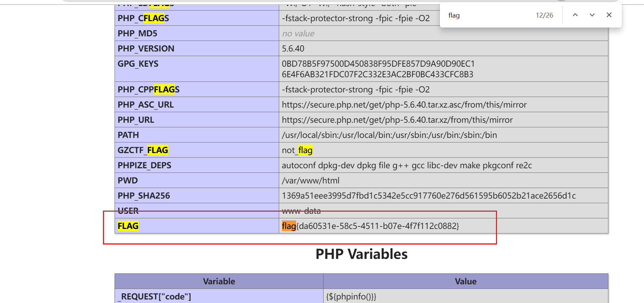Viewport: 644px width, 303px height.
Task: Click the PHP_MD5 "no value" cell
Action: click(x=298, y=34)
